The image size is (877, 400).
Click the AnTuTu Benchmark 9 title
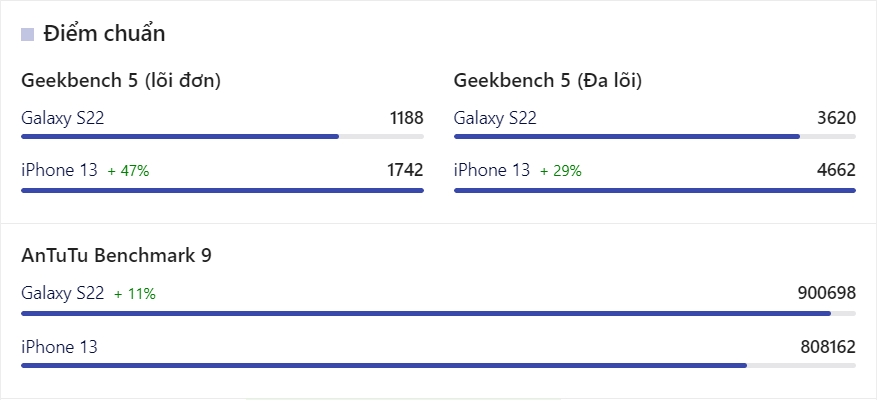(x=116, y=256)
